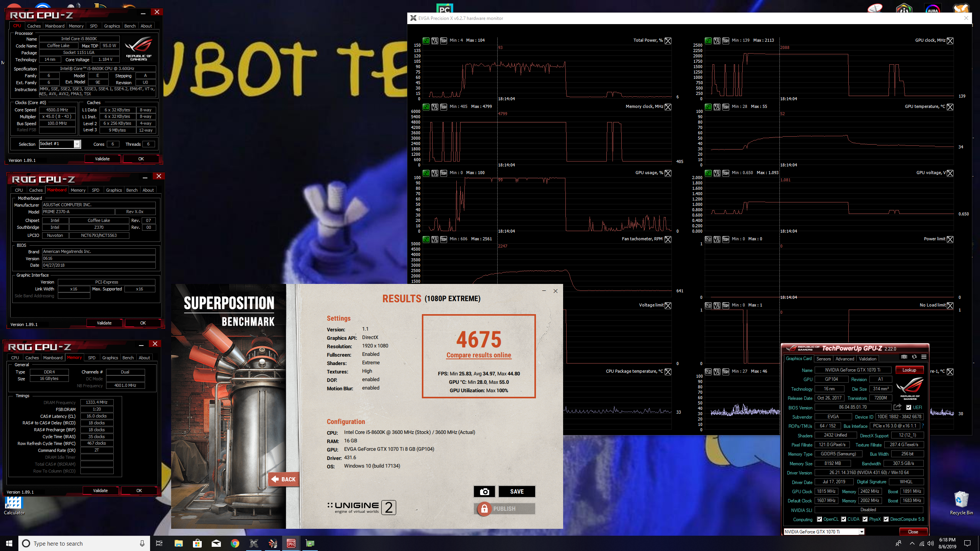Open File Explorer from the taskbar

click(x=178, y=543)
